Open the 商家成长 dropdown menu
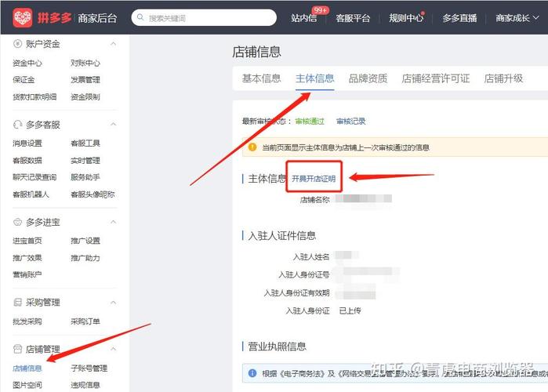Image resolution: width=548 pixels, height=392 pixels. (517, 18)
